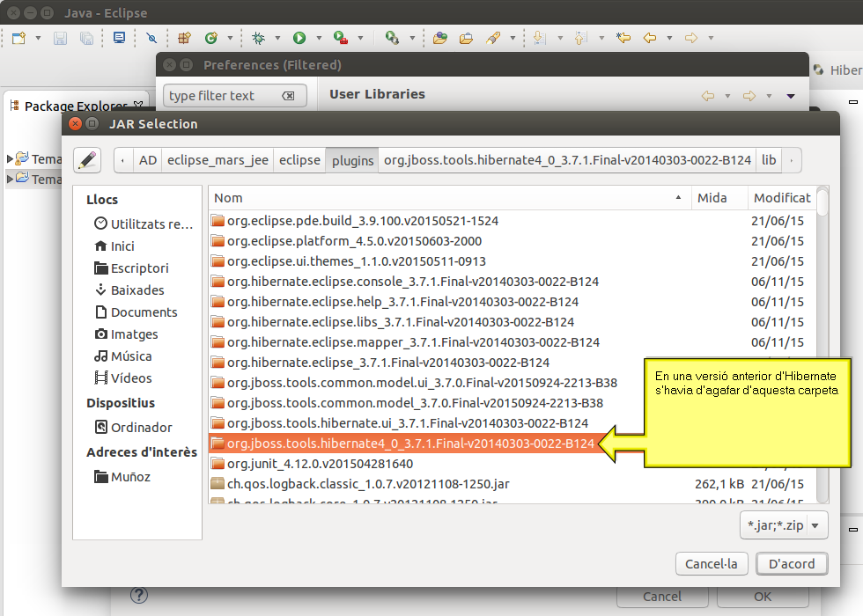863x616 pixels.
Task: Go to Inici home folder
Action: click(114, 246)
